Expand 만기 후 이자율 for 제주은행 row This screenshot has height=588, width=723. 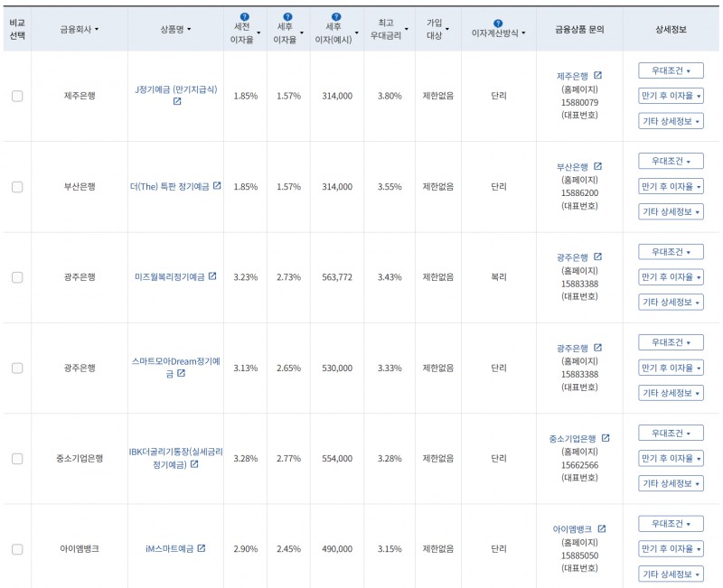point(671,96)
